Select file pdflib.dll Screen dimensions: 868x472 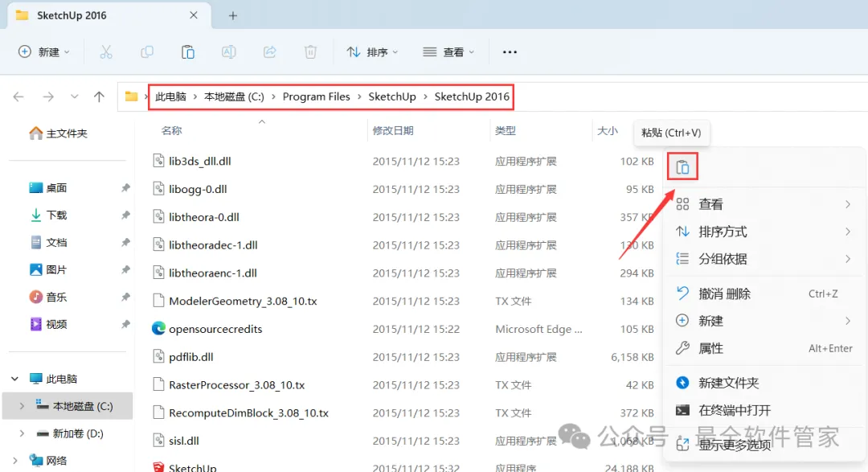pyautogui.click(x=191, y=357)
